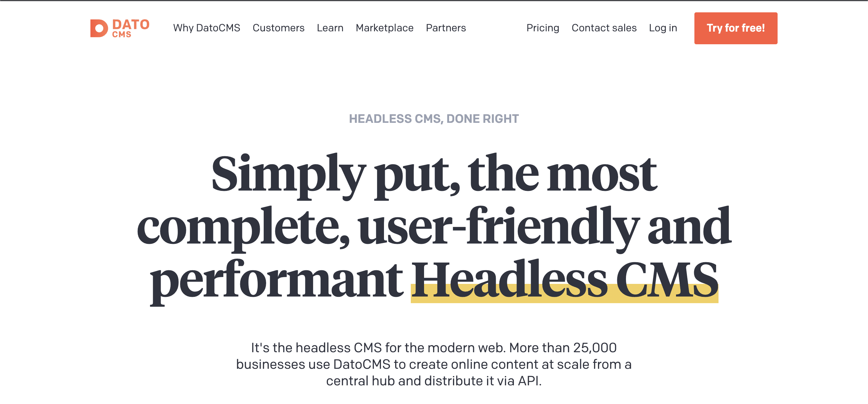Expand the Why DatoCMS dropdown
Screen dimensions: 868x404
tap(206, 28)
